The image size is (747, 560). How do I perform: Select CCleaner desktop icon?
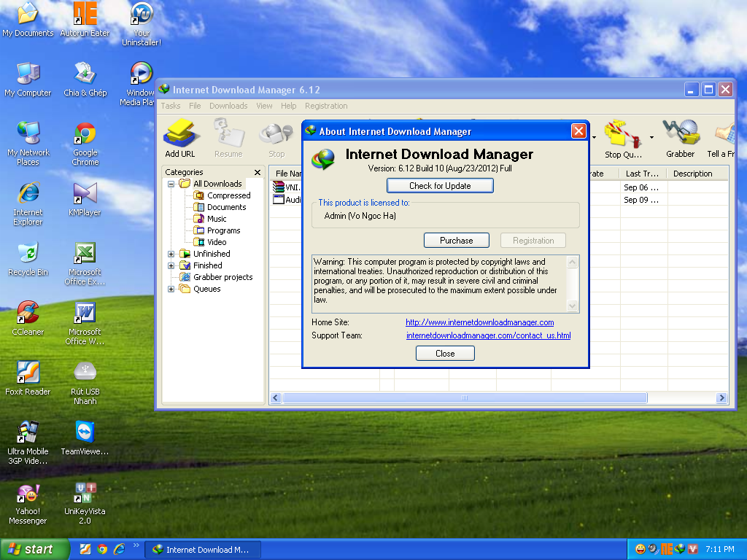point(28,319)
